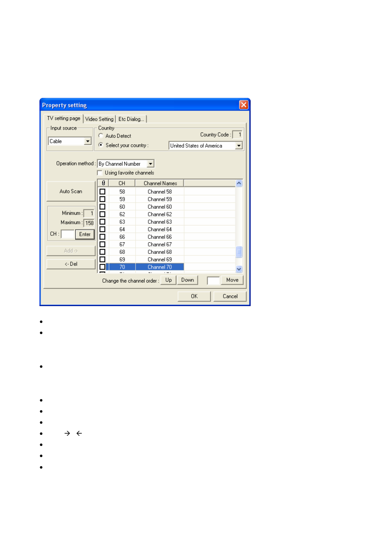Check the box for Channel 67

pos(103,244)
